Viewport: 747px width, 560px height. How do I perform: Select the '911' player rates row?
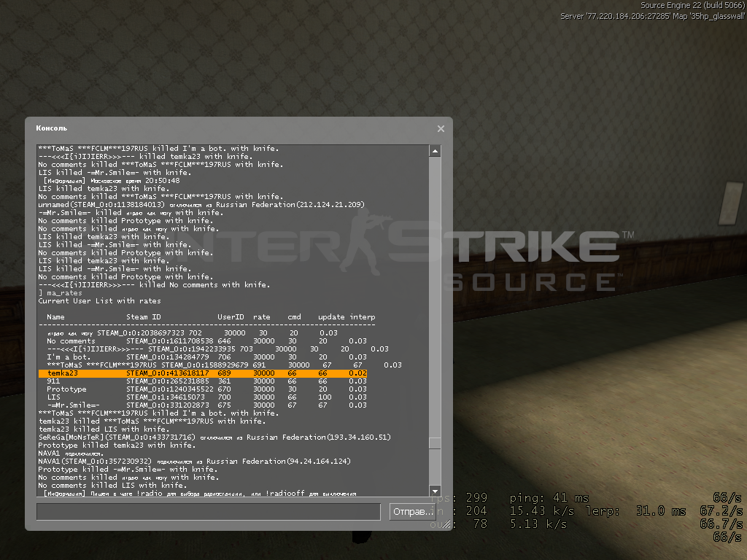click(x=206, y=381)
